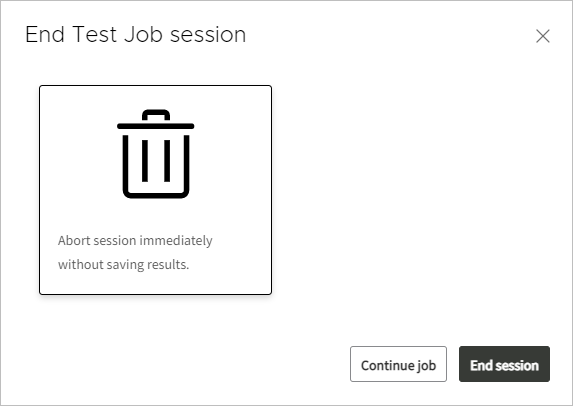This screenshot has height=406, width=573.
Task: Click the body of the trash bin icon
Action: (156, 167)
